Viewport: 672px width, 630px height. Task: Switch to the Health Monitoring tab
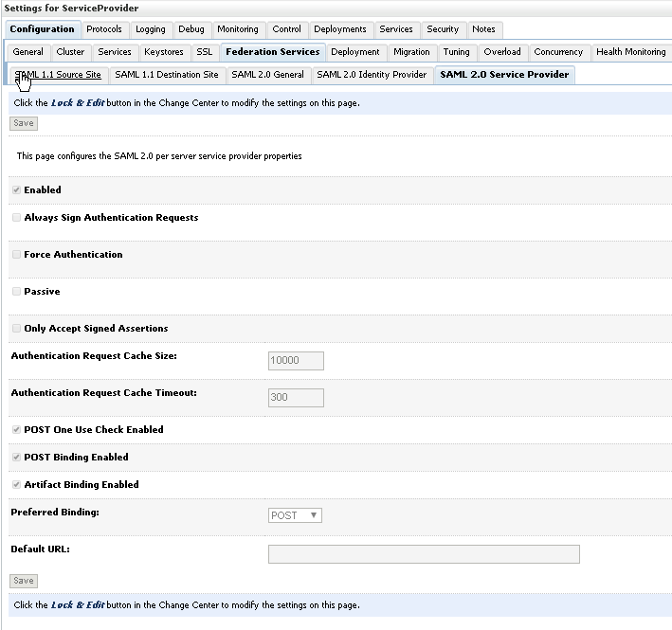pos(630,52)
